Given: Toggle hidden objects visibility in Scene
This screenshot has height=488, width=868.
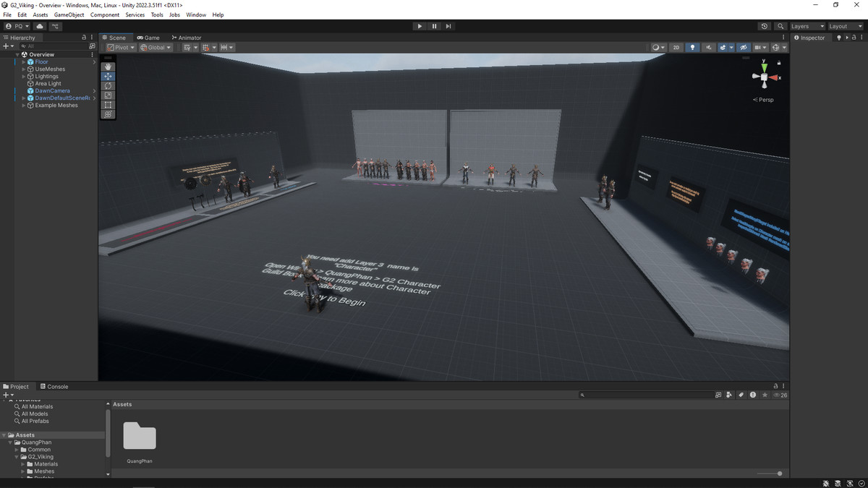Looking at the screenshot, I should pos(743,48).
